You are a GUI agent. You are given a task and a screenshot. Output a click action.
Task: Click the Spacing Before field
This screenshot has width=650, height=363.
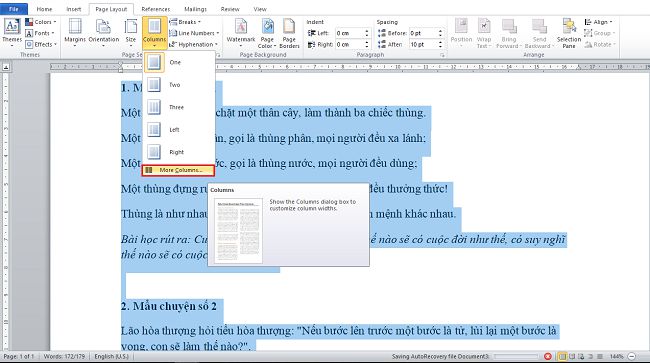pyautogui.click(x=422, y=33)
